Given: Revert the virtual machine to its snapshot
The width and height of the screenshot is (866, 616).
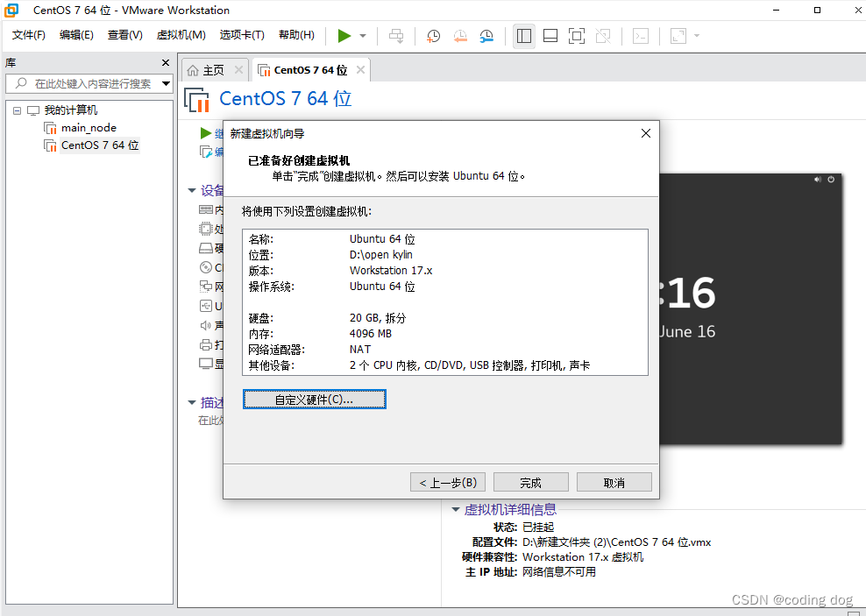Looking at the screenshot, I should pos(460,36).
